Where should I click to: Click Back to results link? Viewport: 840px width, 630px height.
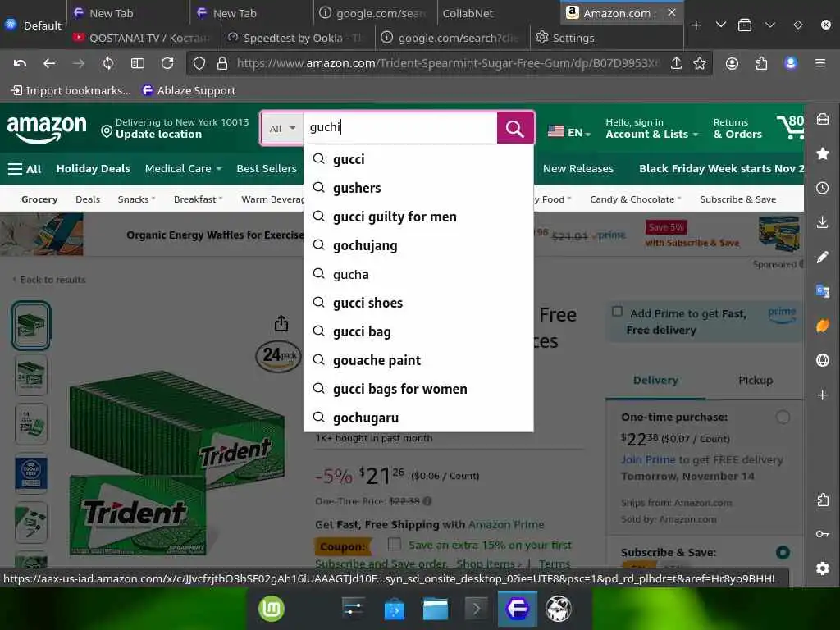pos(49,280)
